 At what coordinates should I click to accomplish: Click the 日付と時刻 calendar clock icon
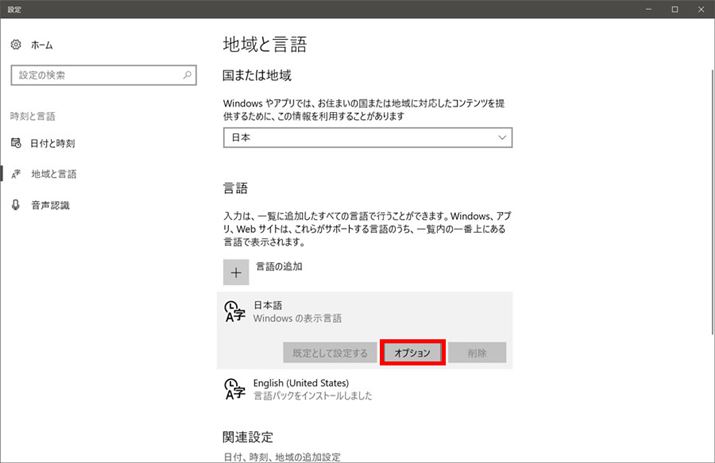pyautogui.click(x=16, y=143)
